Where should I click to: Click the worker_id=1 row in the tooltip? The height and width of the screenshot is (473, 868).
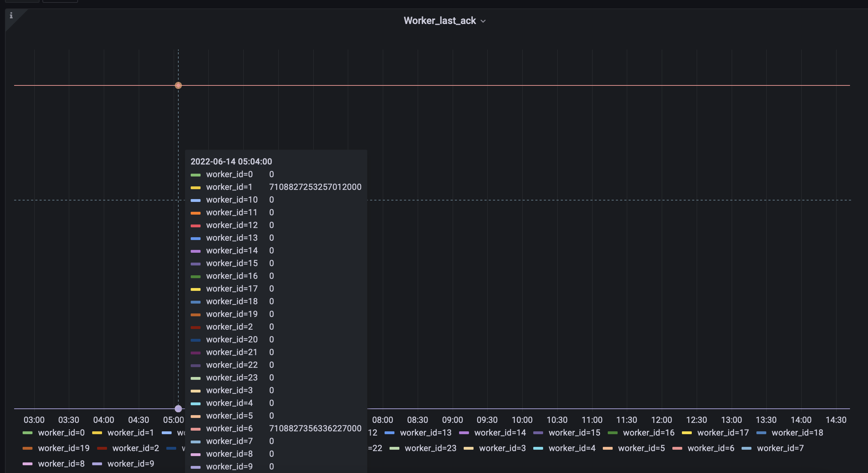coord(229,187)
